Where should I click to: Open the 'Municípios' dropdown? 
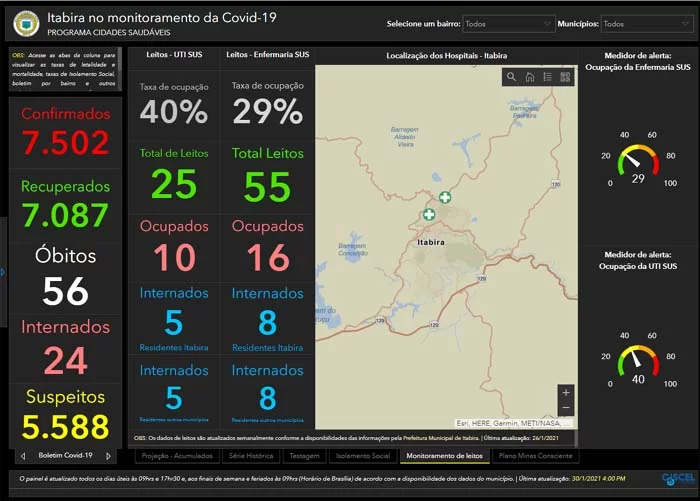(x=646, y=24)
